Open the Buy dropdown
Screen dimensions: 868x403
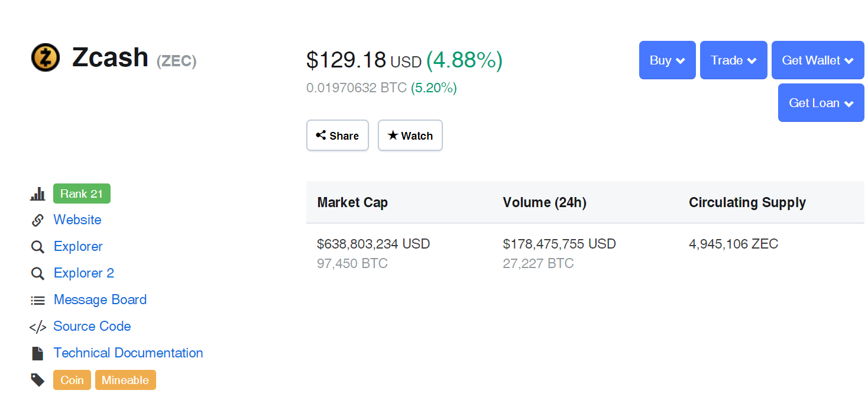[x=667, y=60]
